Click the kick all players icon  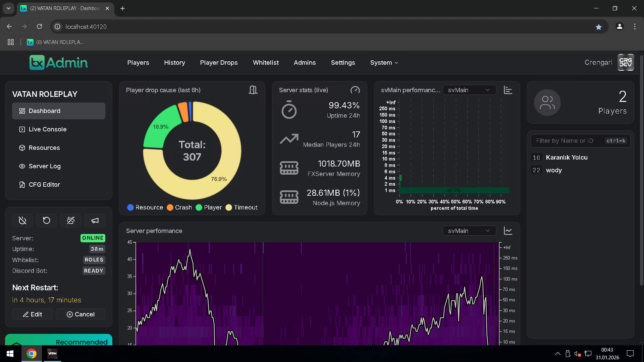pos(71,221)
